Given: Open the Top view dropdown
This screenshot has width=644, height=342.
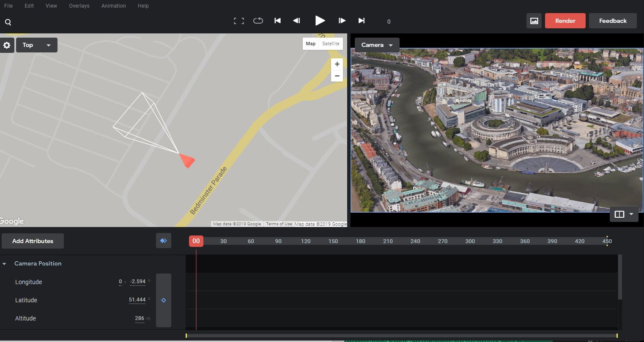Looking at the screenshot, I should pyautogui.click(x=37, y=45).
